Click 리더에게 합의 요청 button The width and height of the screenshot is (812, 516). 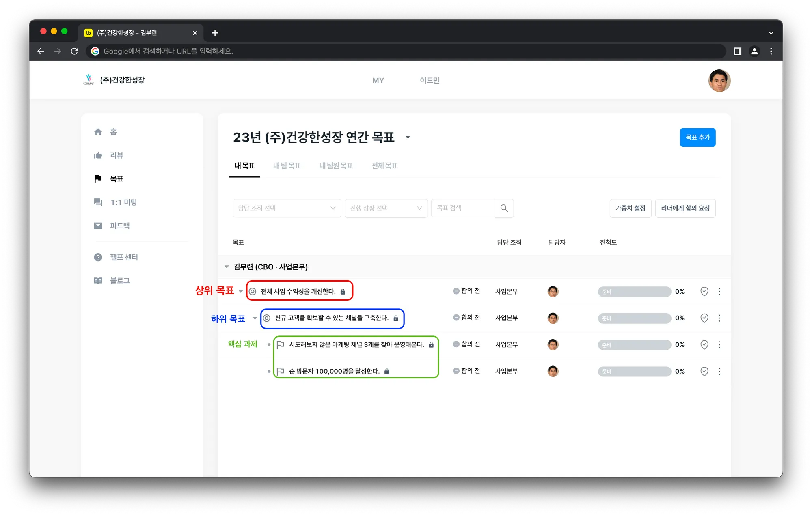(x=685, y=208)
